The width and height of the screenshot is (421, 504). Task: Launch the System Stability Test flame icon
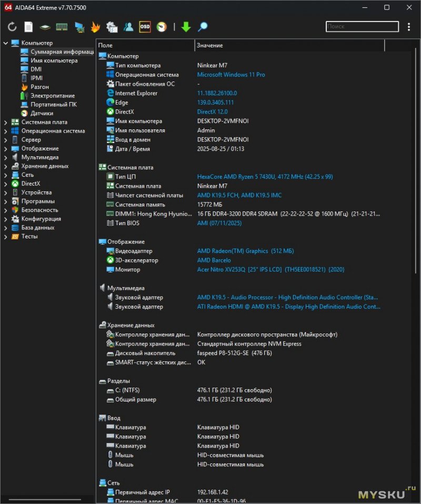click(x=95, y=27)
